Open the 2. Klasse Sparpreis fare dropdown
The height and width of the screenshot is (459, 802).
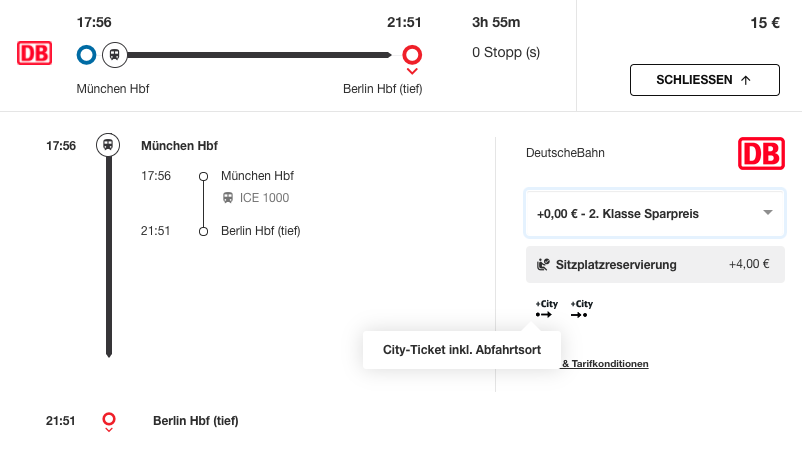click(x=654, y=213)
